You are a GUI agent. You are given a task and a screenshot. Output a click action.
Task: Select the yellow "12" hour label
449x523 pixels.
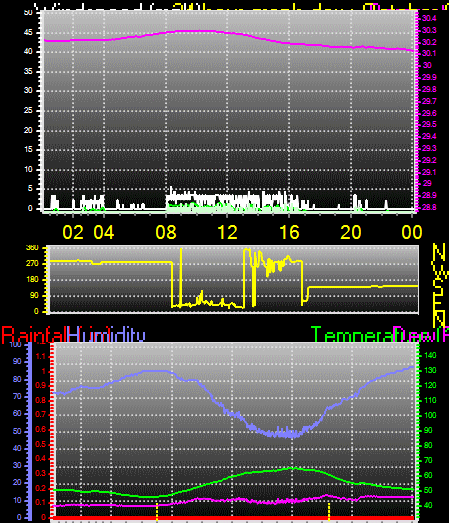[x=228, y=232]
